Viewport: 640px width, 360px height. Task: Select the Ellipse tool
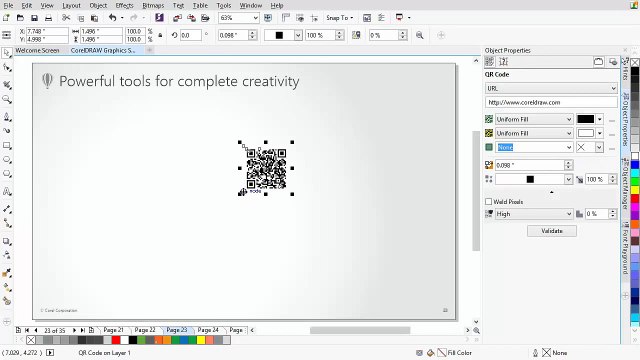tap(7, 160)
